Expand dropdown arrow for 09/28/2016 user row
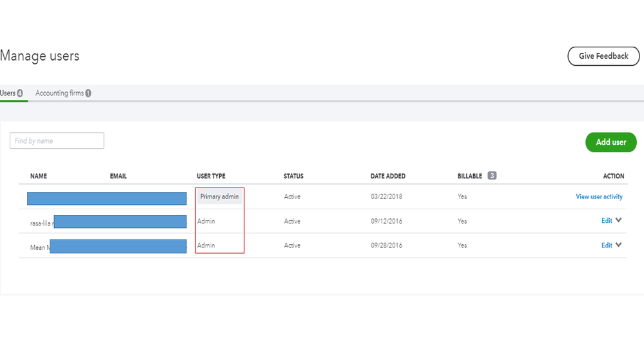This screenshot has width=644, height=362. coord(618,245)
